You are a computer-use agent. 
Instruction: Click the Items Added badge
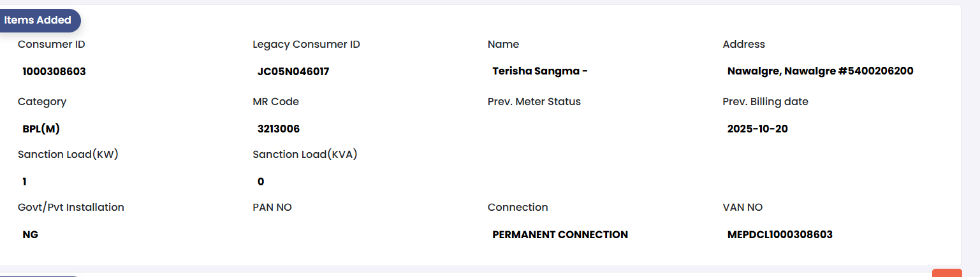(38, 20)
